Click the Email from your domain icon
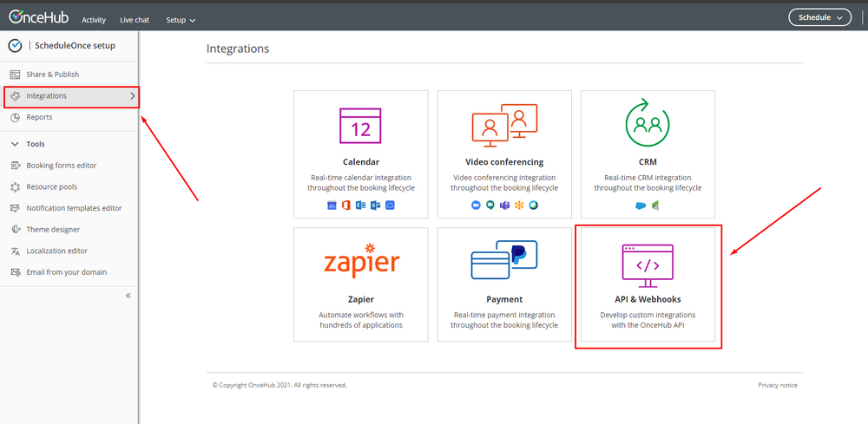This screenshot has height=424, width=868. (15, 272)
